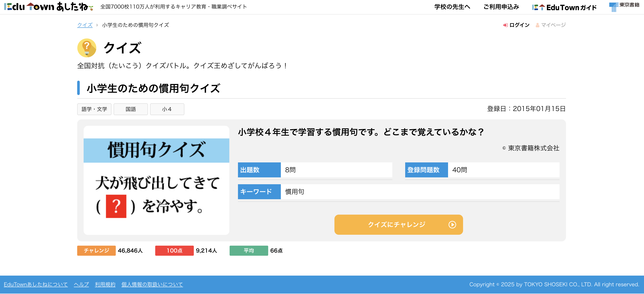Image resolution: width=644 pixels, height=294 pixels.
Task: Select the 小４ grade tag
Action: click(167, 109)
